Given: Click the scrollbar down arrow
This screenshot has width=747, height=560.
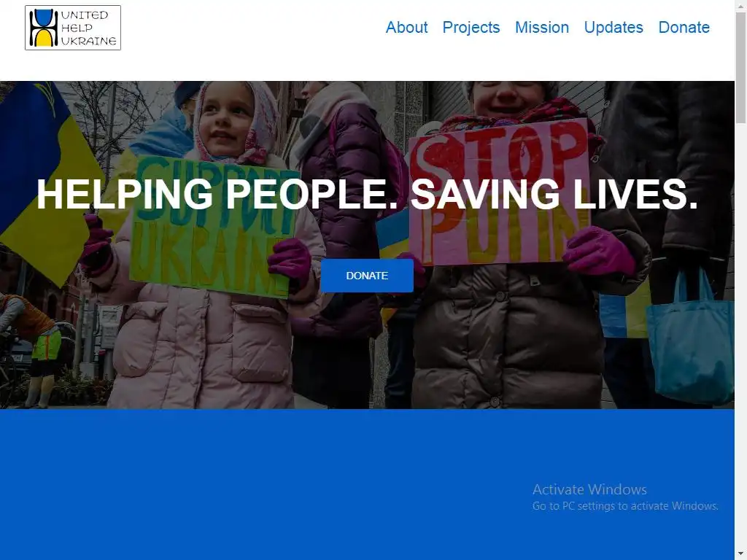Looking at the screenshot, I should pyautogui.click(x=741, y=554).
